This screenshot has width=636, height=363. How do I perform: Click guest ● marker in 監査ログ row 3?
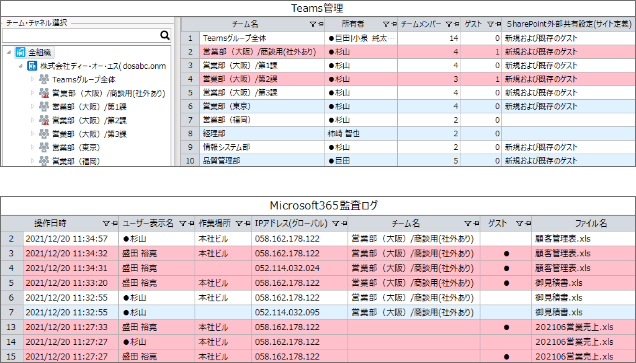tap(506, 253)
